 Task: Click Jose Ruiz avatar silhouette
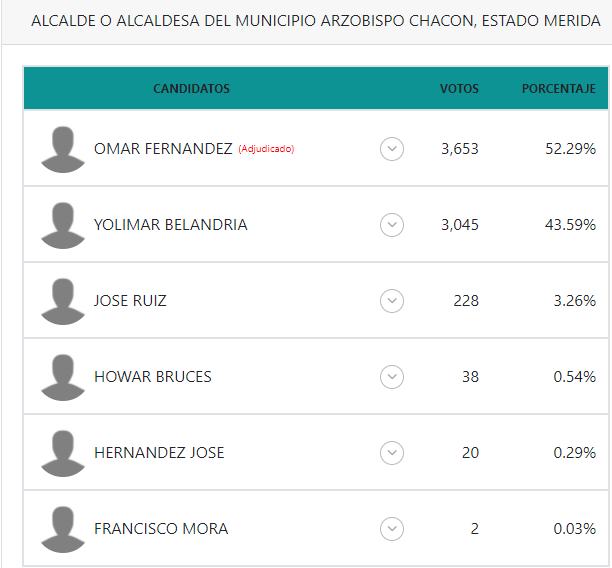[x=63, y=301]
